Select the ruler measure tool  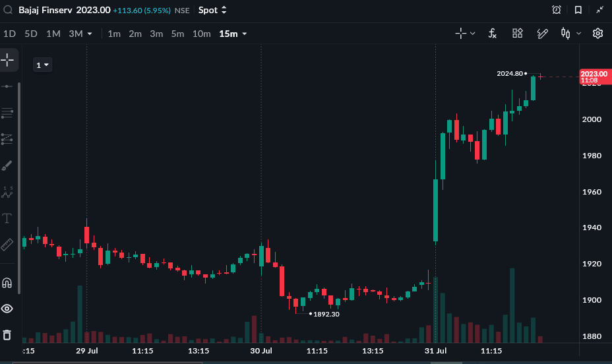[x=7, y=245]
